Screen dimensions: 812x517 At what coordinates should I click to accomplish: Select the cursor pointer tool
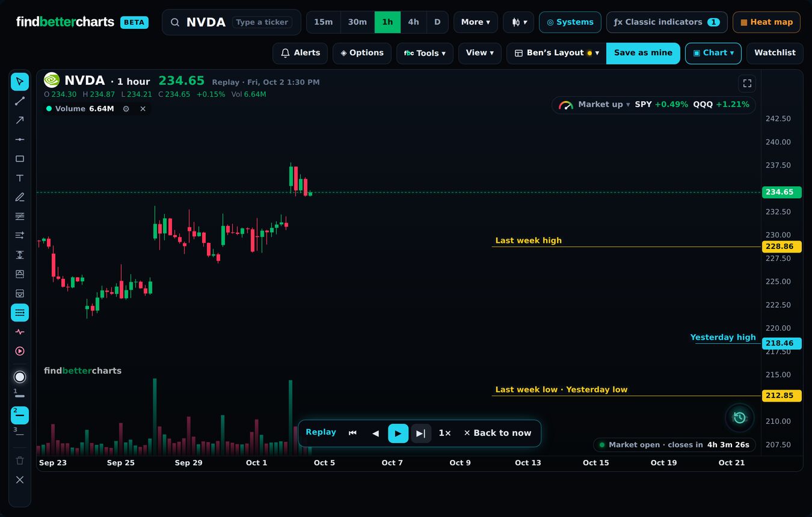pyautogui.click(x=20, y=82)
